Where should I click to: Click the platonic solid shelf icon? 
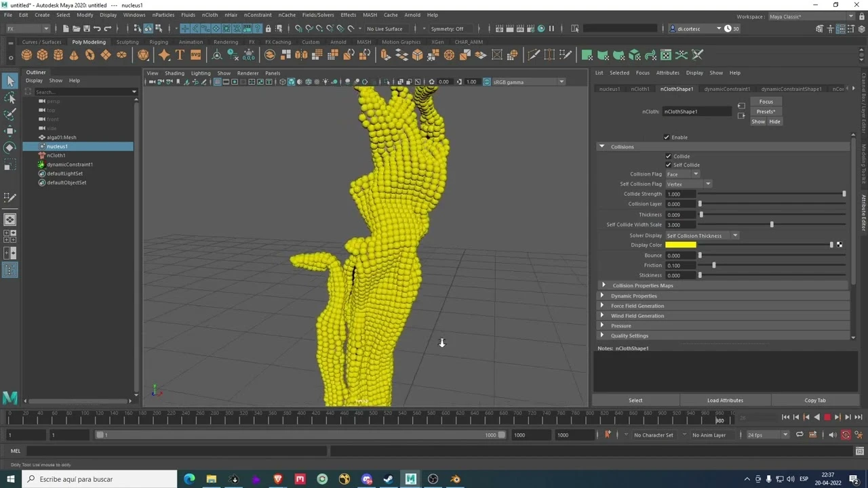pos(143,55)
